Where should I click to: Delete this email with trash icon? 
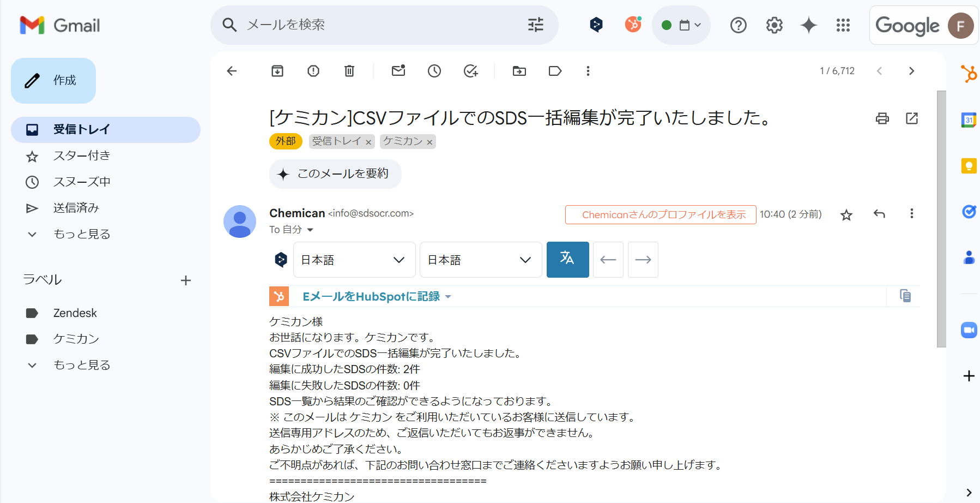[x=349, y=71]
